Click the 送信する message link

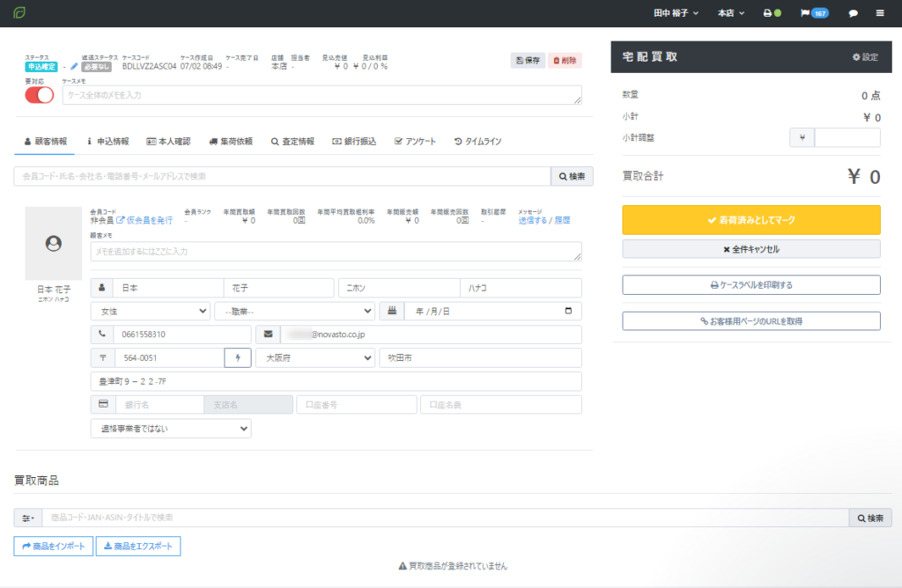533,220
